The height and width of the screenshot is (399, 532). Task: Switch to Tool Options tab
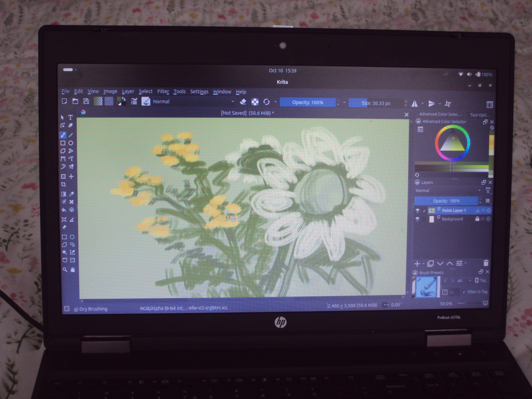[480, 115]
